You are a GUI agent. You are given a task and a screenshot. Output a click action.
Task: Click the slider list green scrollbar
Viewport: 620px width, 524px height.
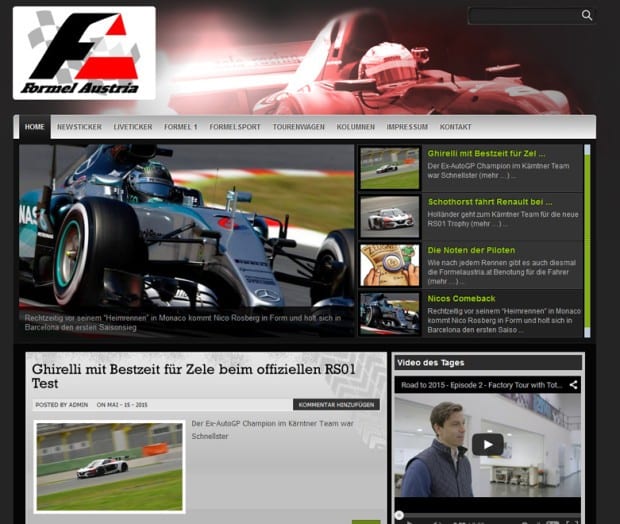[x=587, y=241]
